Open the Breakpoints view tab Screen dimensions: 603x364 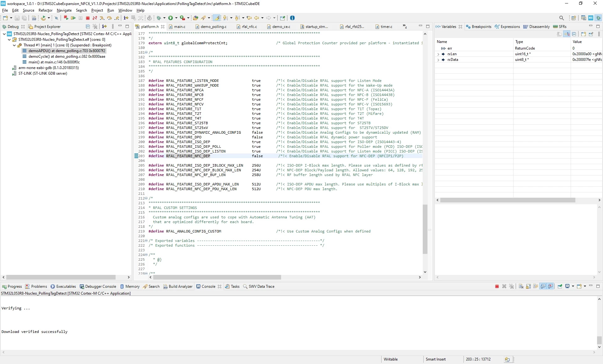[479, 27]
